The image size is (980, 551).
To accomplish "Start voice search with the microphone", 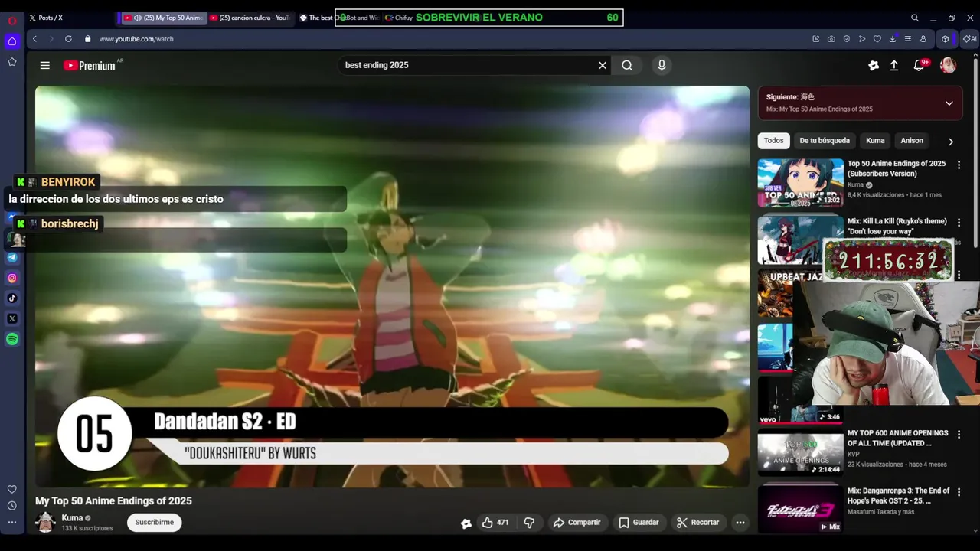I will pyautogui.click(x=662, y=65).
